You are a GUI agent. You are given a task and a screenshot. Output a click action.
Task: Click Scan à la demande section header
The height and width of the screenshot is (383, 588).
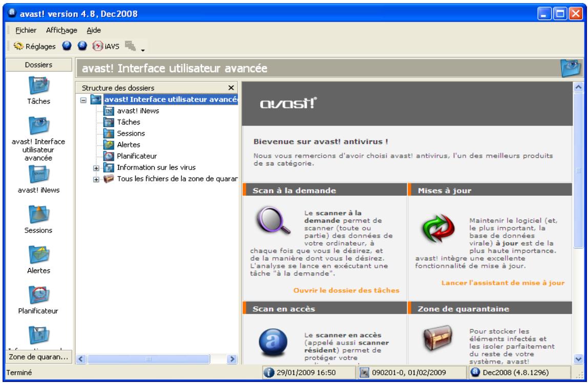[x=325, y=190]
